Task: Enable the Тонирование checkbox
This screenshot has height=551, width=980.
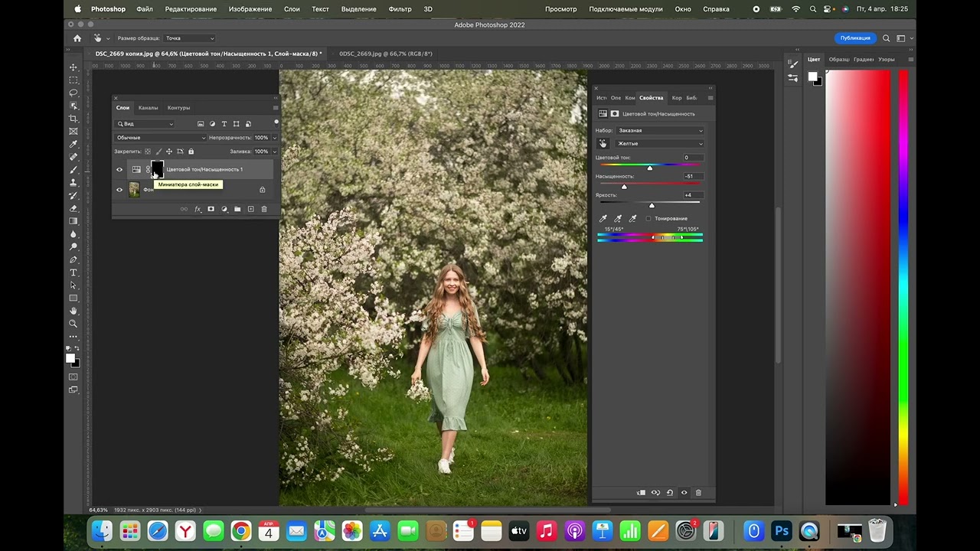Action: pos(648,219)
